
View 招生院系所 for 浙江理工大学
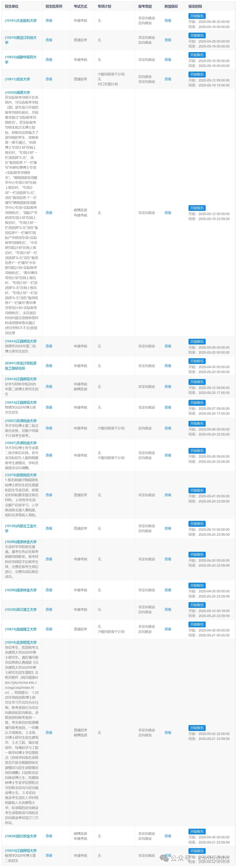click(49, 610)
